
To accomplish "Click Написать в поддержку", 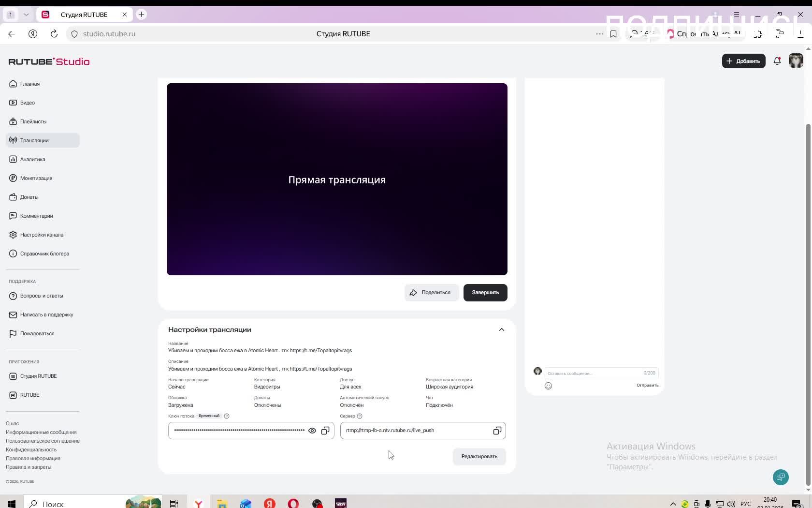I will [x=43, y=314].
